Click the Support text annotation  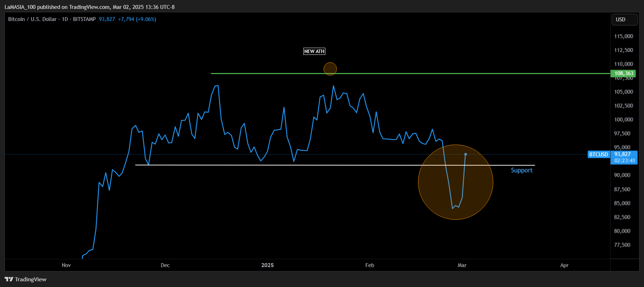click(x=522, y=170)
